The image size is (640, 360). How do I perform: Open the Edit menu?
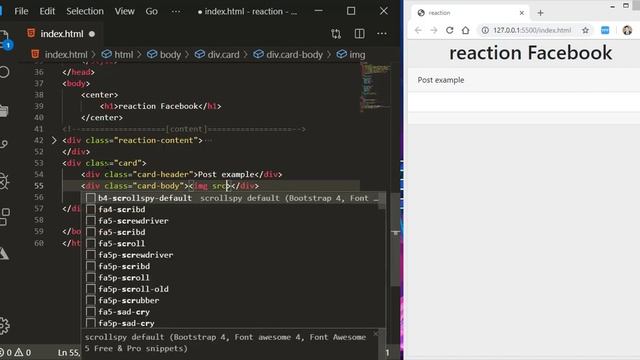point(47,11)
